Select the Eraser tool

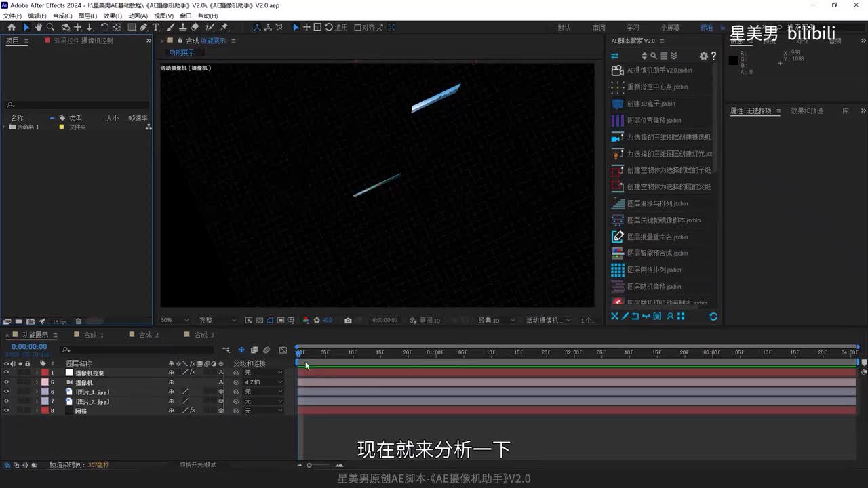(195, 27)
